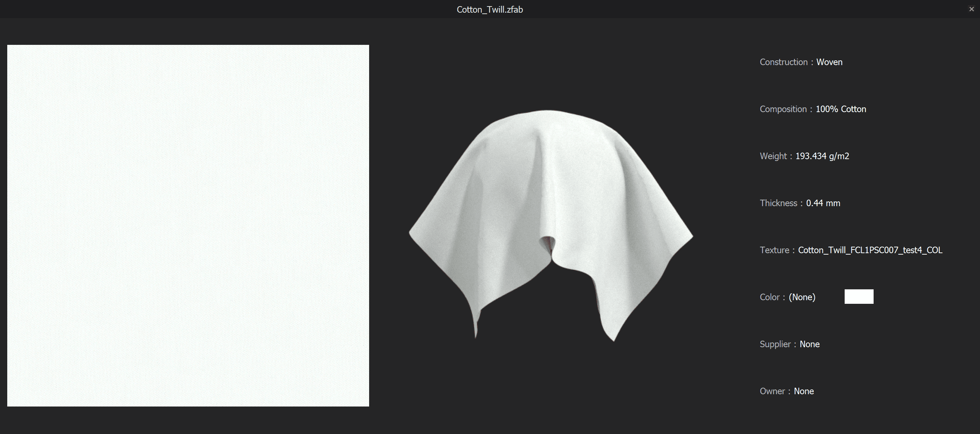Click the Construction value Woven
The image size is (980, 434).
pyautogui.click(x=829, y=62)
